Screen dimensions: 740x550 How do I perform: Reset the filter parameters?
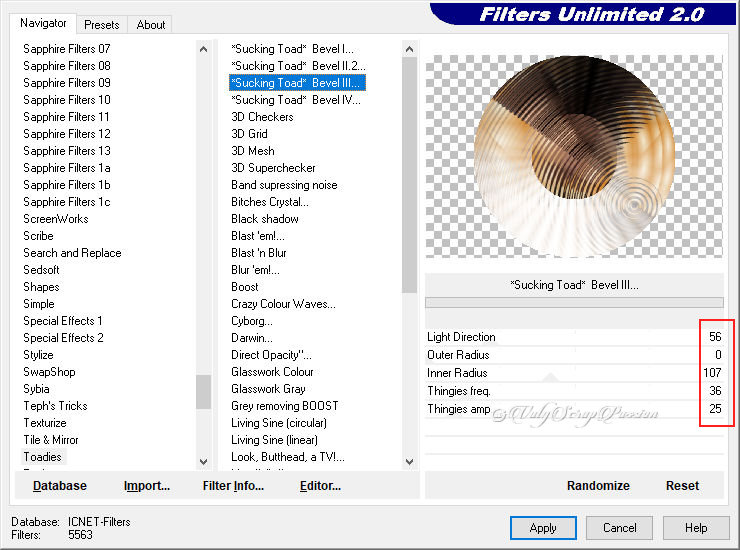point(682,486)
